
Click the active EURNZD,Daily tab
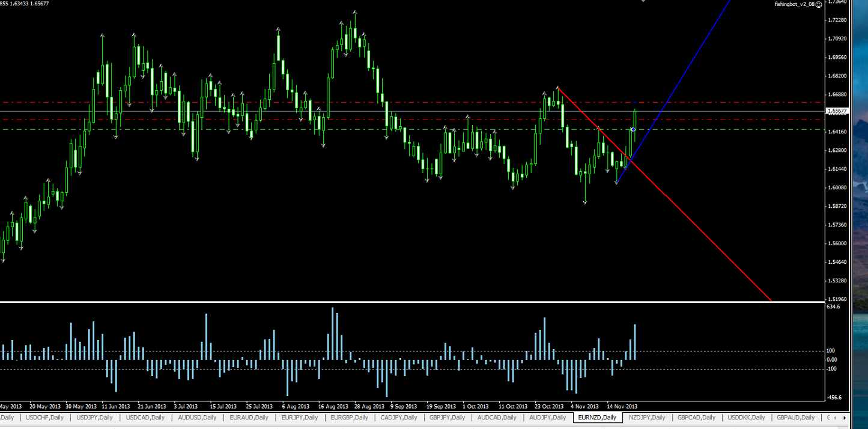coord(598,418)
